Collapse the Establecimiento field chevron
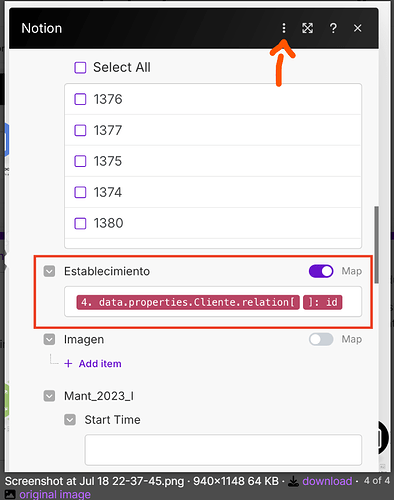The image size is (394, 500). coord(49,271)
